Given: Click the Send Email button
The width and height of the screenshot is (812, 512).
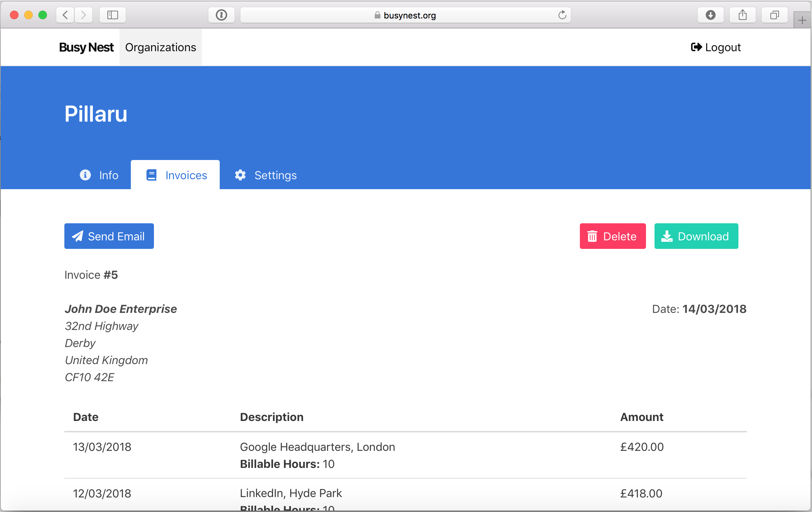Looking at the screenshot, I should 109,236.
